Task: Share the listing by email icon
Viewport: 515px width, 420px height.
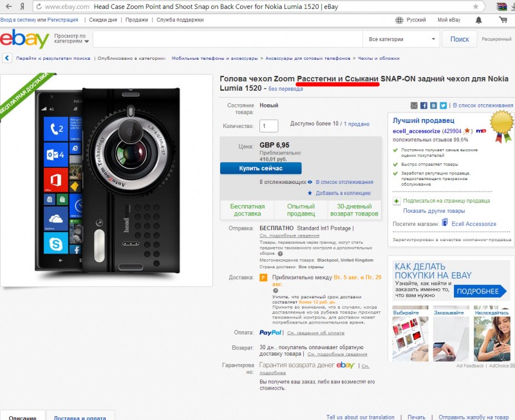Action: 414,105
